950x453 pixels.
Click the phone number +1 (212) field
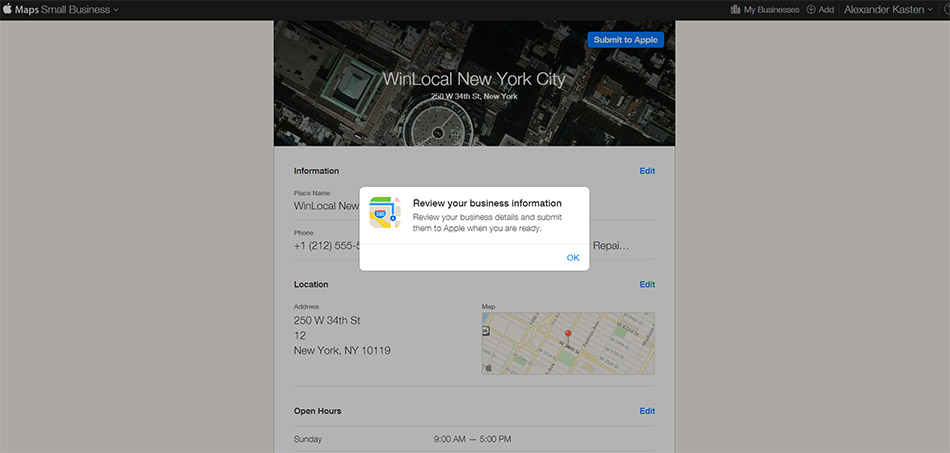(x=327, y=246)
